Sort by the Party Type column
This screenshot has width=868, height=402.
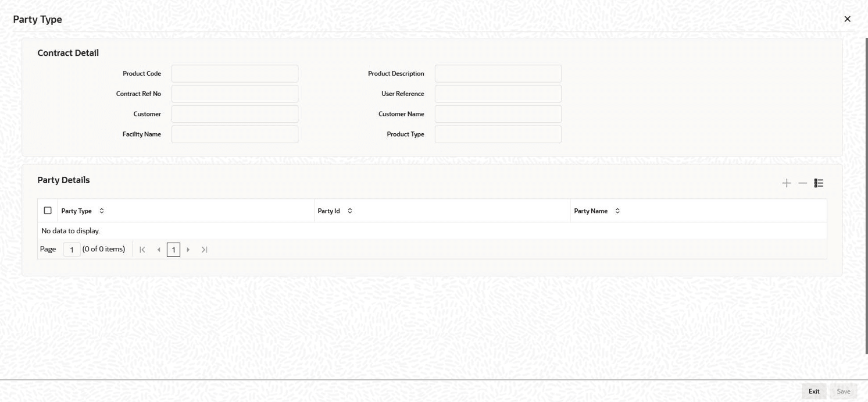[102, 211]
